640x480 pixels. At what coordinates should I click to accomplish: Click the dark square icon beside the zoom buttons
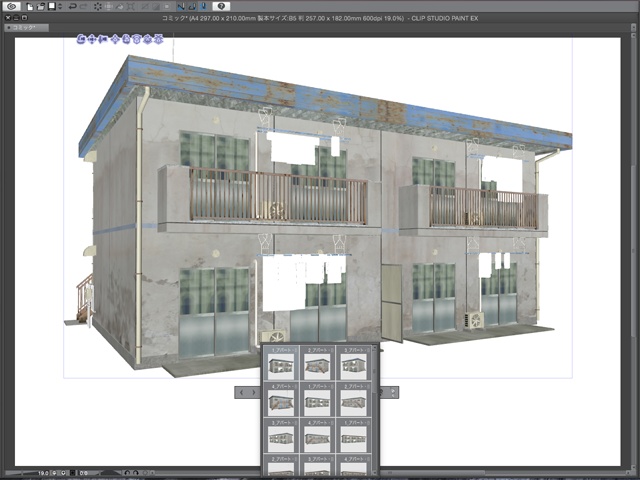72,473
